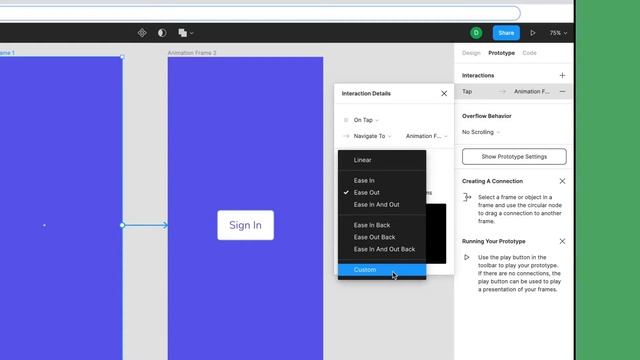Open the On Tap trigger dropdown

pos(366,120)
